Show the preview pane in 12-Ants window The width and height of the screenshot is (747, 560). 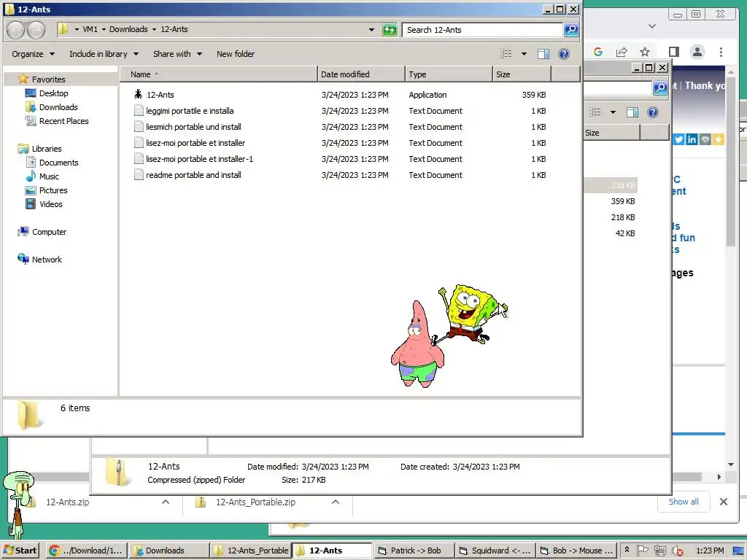click(x=543, y=54)
